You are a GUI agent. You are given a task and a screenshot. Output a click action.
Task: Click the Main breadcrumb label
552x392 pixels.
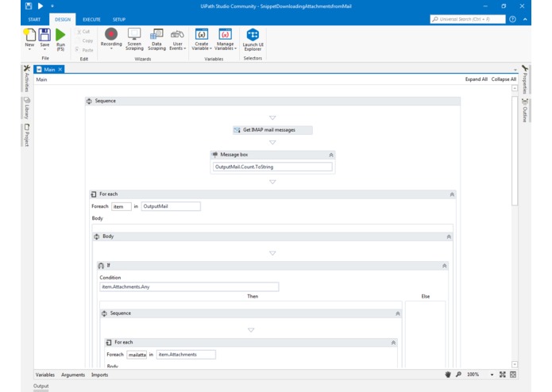[41, 79]
